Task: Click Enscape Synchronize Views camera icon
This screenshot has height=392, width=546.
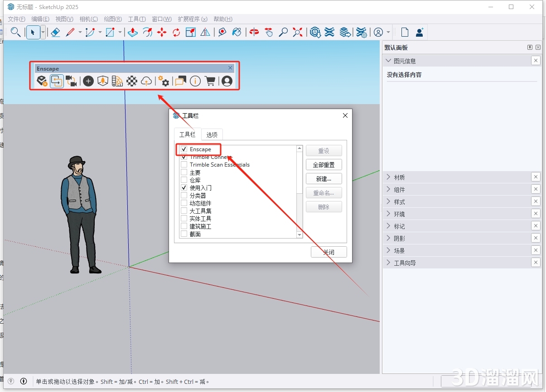Action: click(x=71, y=81)
